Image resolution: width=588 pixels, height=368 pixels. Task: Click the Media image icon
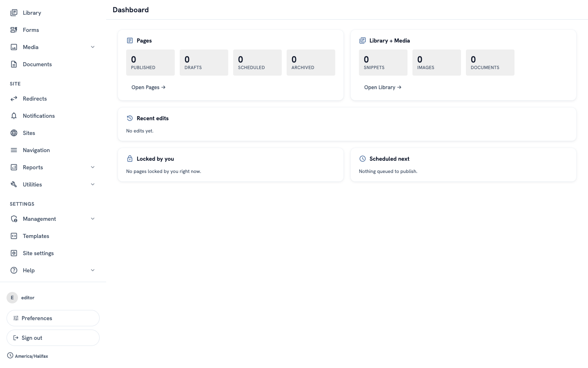click(x=14, y=47)
